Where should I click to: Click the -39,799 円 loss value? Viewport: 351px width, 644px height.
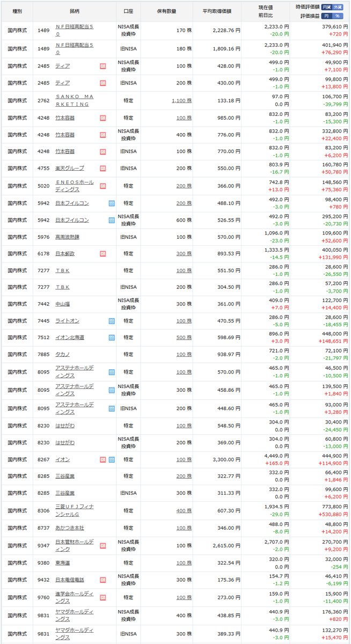click(x=334, y=105)
